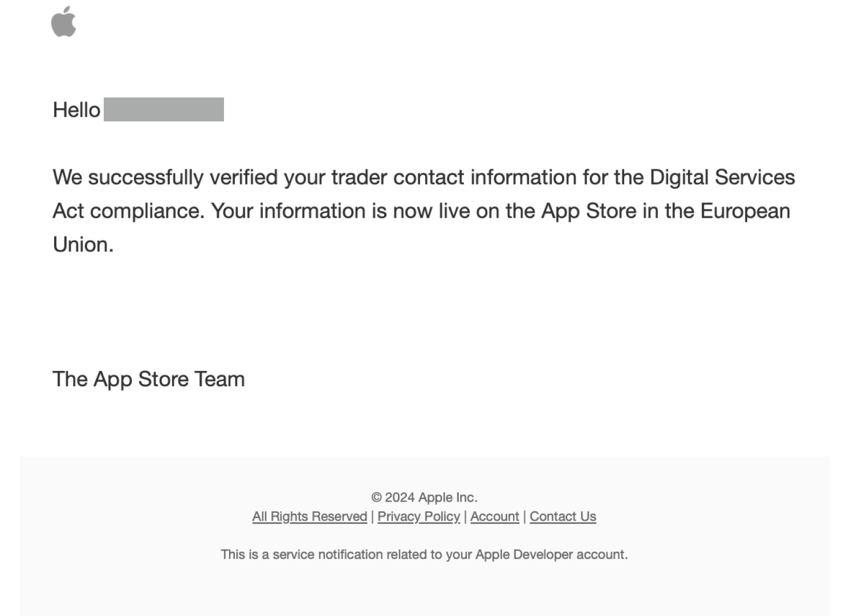Open the Account link in the footer
The height and width of the screenshot is (616, 843).
[495, 516]
